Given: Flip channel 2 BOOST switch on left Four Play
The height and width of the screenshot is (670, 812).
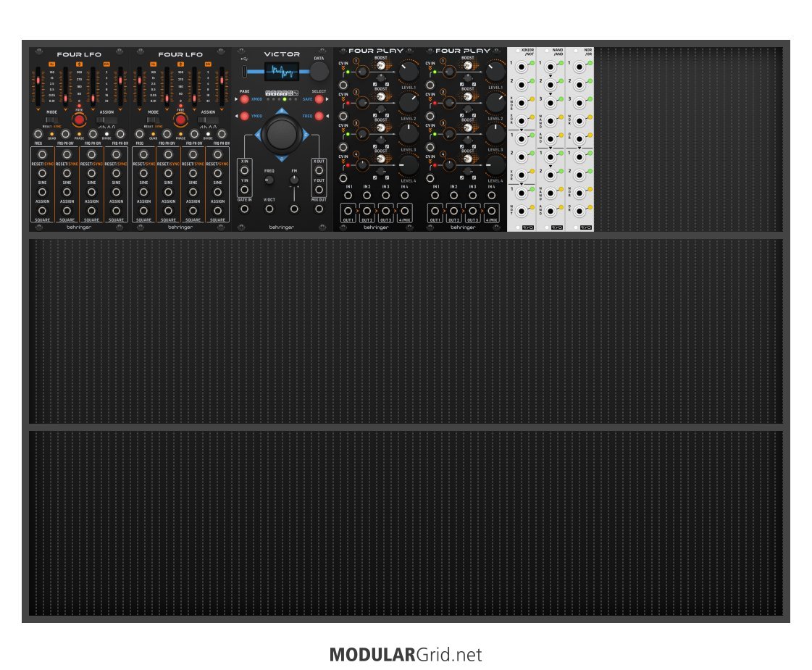Looking at the screenshot, I should pos(380,96).
